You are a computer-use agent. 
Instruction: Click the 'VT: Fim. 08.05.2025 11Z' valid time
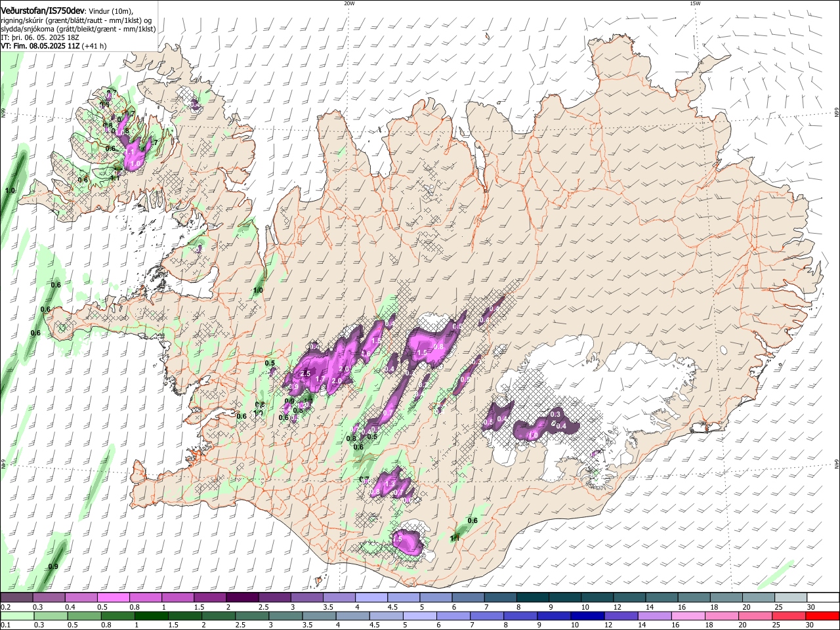(40, 46)
